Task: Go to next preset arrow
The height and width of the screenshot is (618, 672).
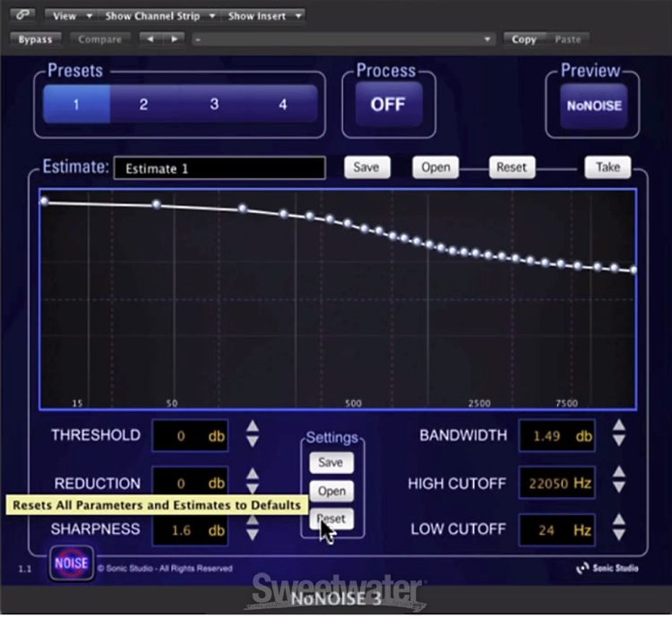Action: click(174, 39)
